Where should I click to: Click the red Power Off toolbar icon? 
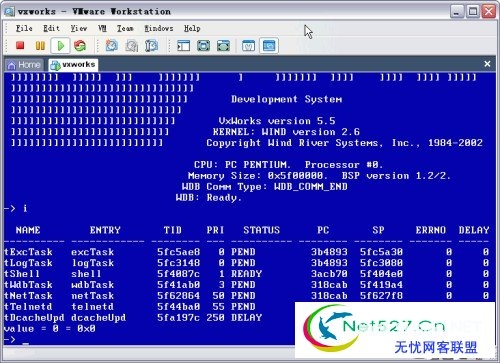[20, 45]
